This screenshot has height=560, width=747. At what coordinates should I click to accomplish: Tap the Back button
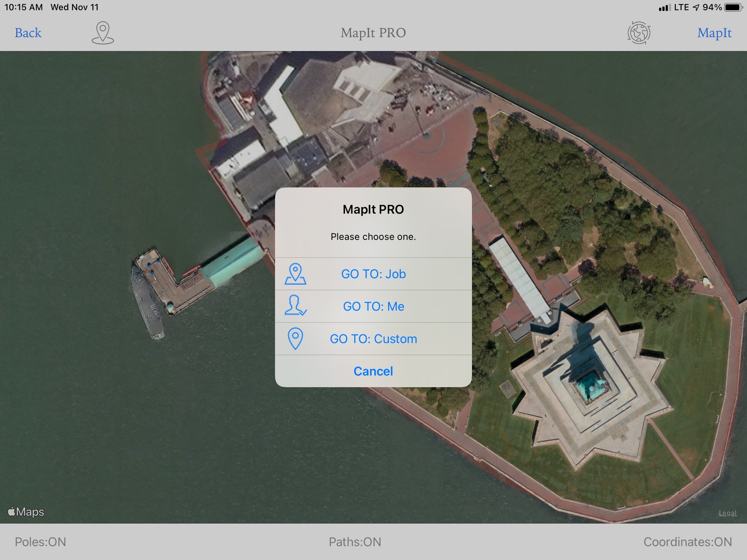tap(28, 33)
